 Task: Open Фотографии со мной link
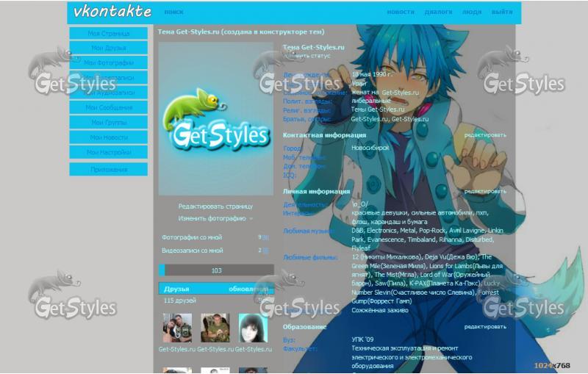coord(192,237)
